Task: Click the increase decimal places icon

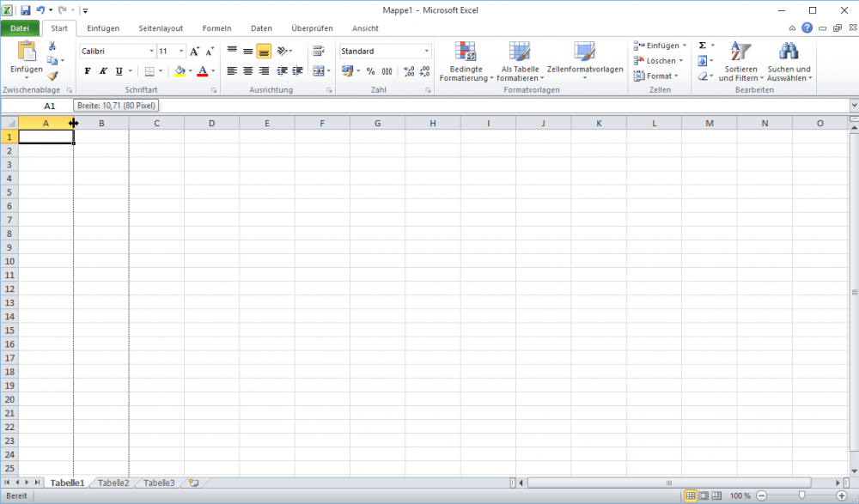Action: coord(409,71)
